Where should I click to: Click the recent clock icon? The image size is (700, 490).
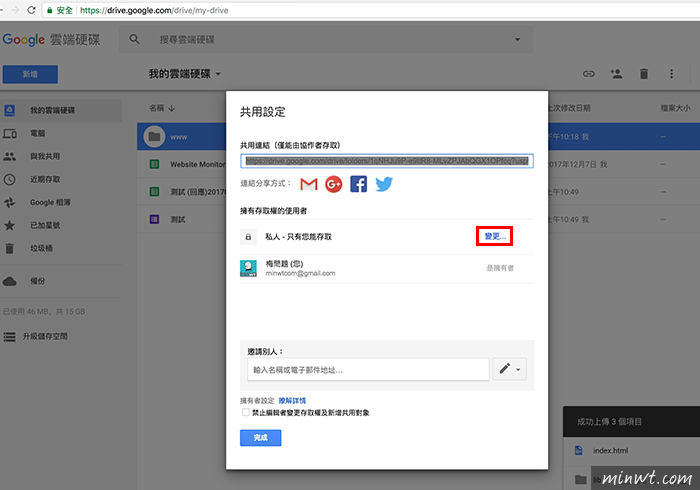coord(9,179)
